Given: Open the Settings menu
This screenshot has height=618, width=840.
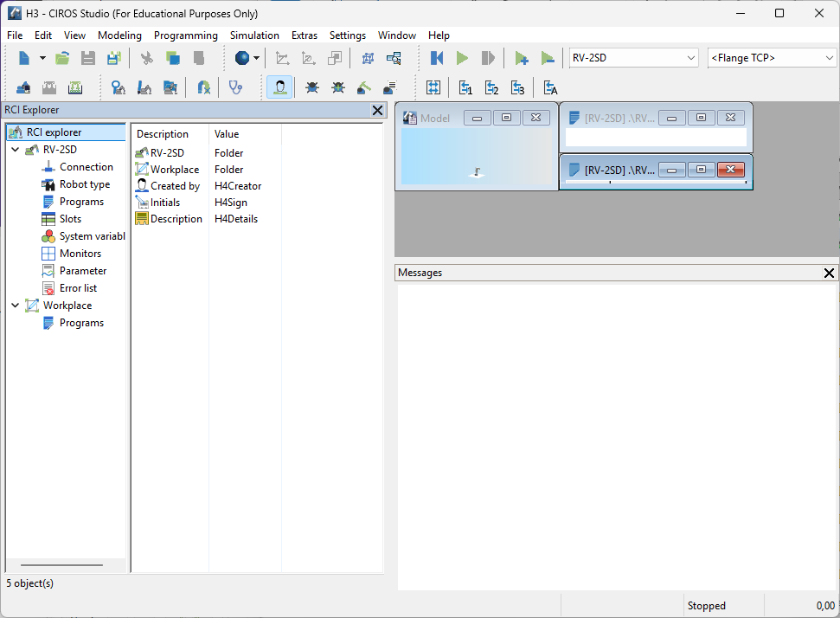Looking at the screenshot, I should coord(348,35).
